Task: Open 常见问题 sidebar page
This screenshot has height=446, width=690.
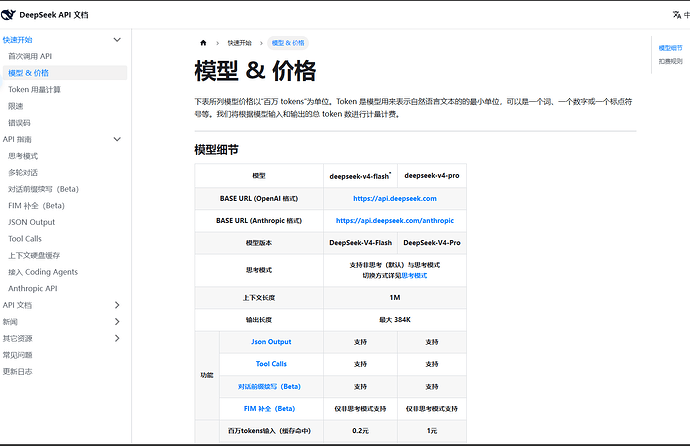Action: [18, 355]
